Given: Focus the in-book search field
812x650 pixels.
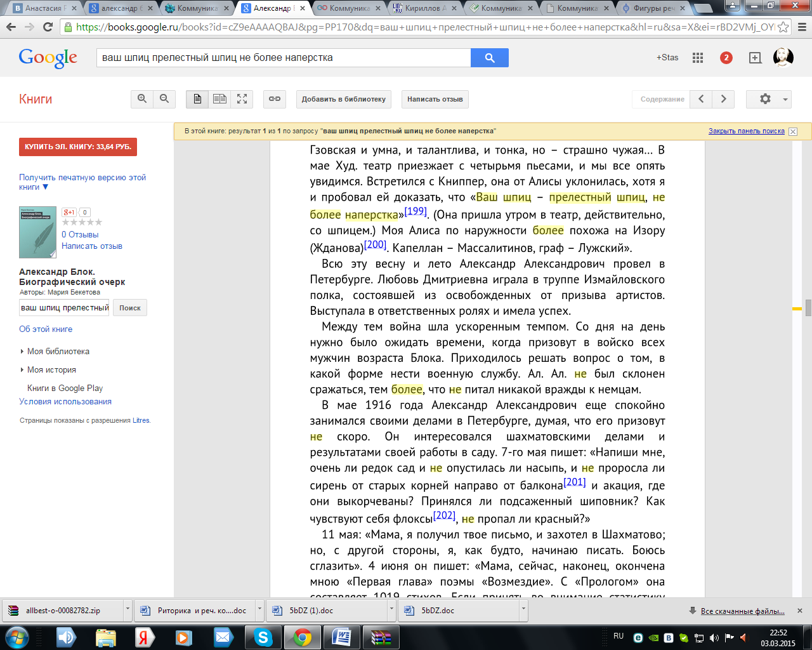Looking at the screenshot, I should (x=64, y=308).
